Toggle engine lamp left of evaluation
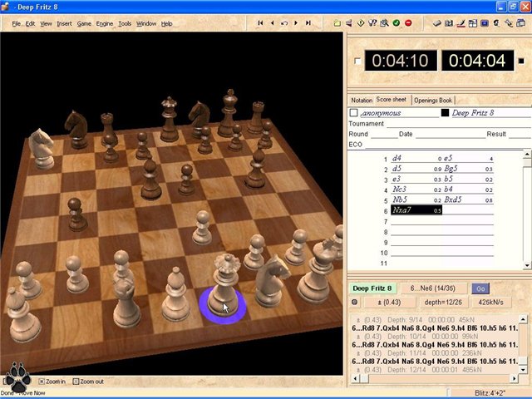The width and height of the screenshot is (532, 399). (x=355, y=302)
